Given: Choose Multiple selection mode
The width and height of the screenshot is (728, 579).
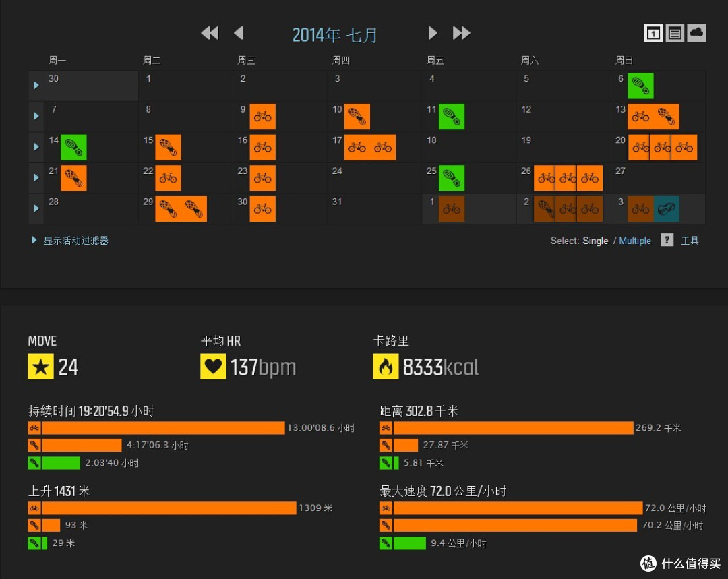Looking at the screenshot, I should (x=635, y=241).
